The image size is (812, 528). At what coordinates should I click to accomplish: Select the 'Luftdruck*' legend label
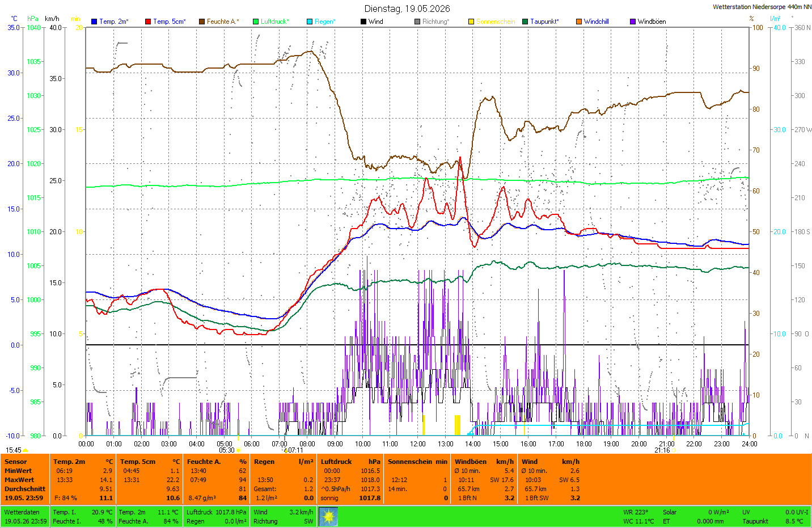(275, 22)
